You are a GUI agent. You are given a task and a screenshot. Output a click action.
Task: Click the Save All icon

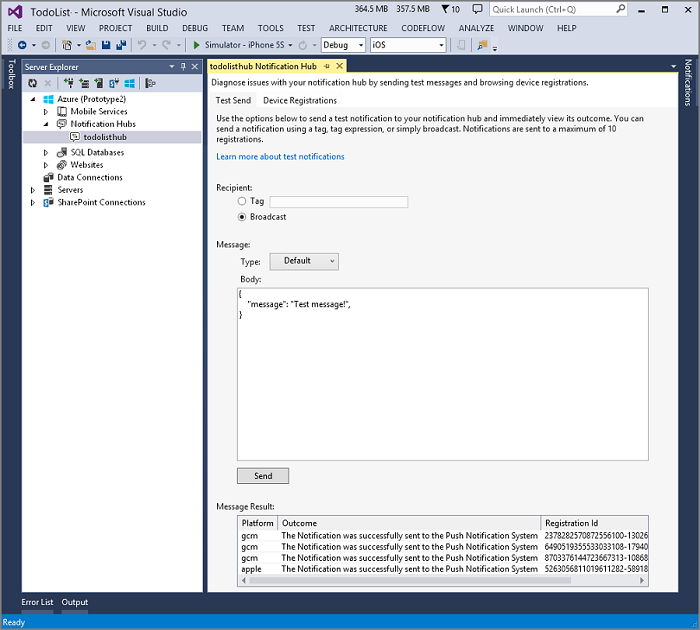(121, 45)
